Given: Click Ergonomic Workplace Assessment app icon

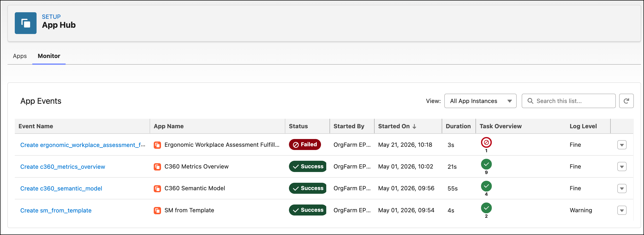Looking at the screenshot, I should click(x=157, y=145).
